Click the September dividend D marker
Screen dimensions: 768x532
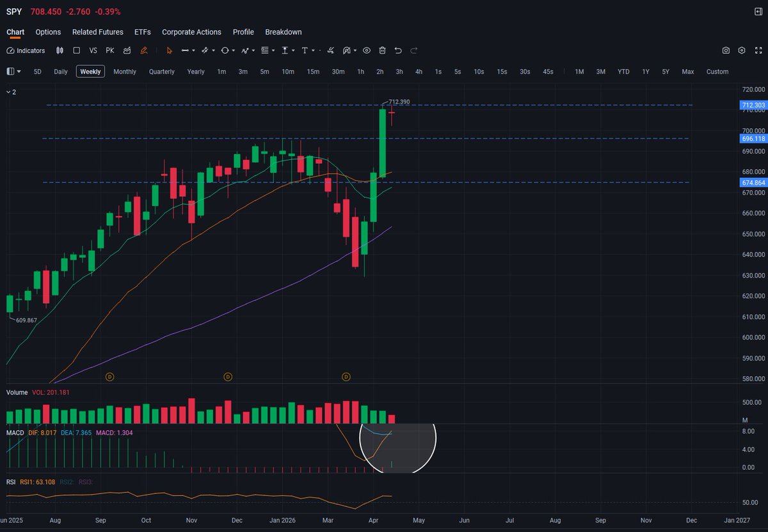109,377
